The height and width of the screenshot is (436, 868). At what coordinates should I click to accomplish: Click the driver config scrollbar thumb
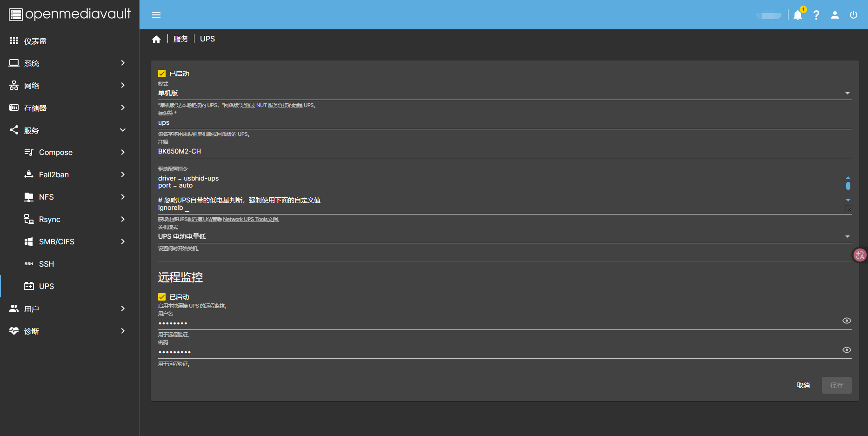point(848,186)
